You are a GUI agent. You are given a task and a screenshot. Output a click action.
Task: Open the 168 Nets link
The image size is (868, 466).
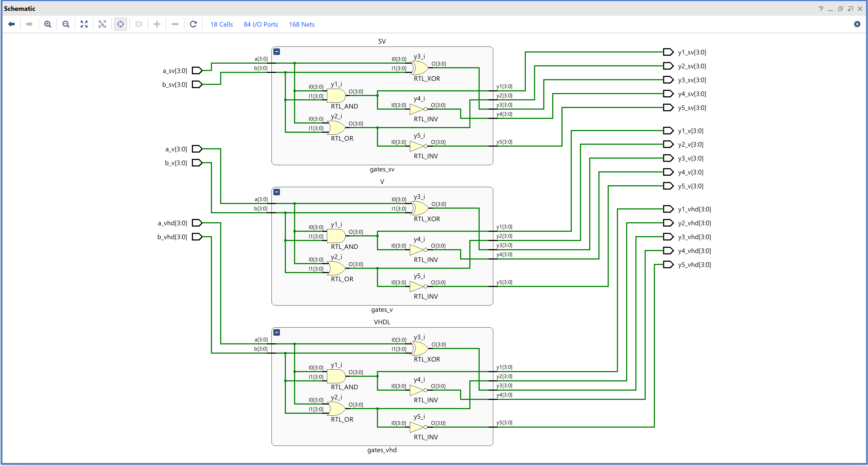[302, 24]
